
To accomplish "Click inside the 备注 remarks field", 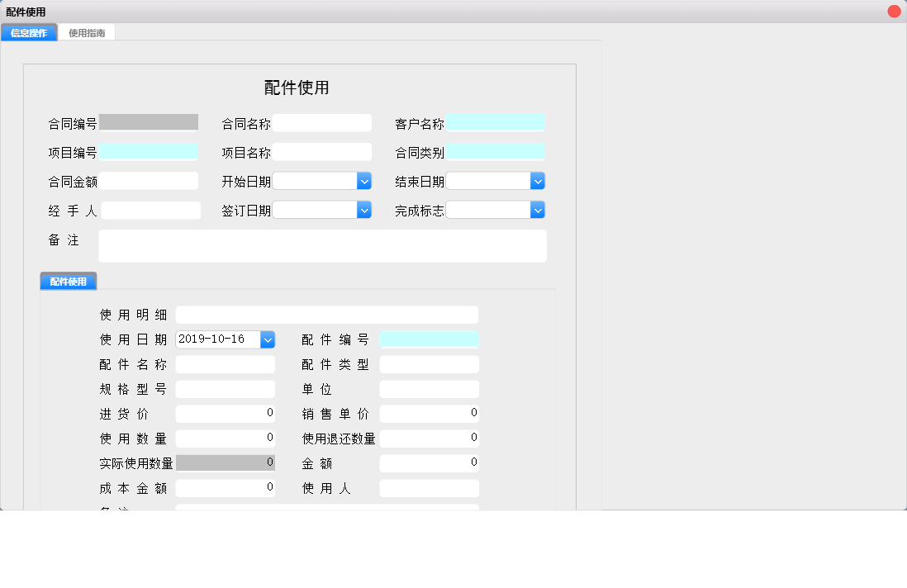I will (x=322, y=245).
